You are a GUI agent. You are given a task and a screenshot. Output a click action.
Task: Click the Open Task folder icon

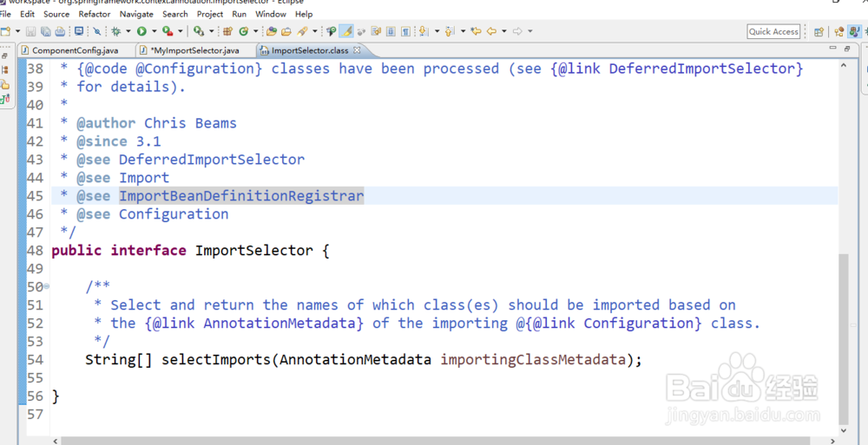click(286, 31)
